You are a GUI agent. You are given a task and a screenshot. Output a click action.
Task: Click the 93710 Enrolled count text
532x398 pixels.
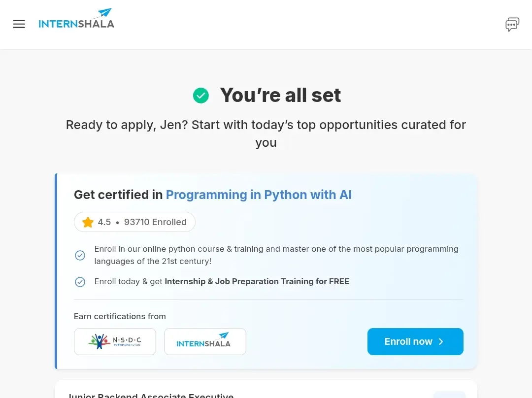pos(155,222)
